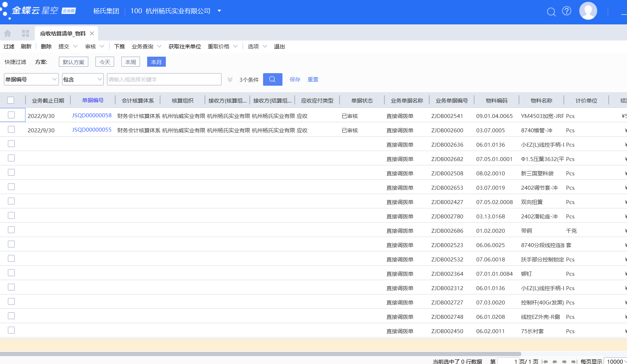The width and height of the screenshot is (627, 364).
Task: Click the 3个条件 label
Action: tap(249, 80)
